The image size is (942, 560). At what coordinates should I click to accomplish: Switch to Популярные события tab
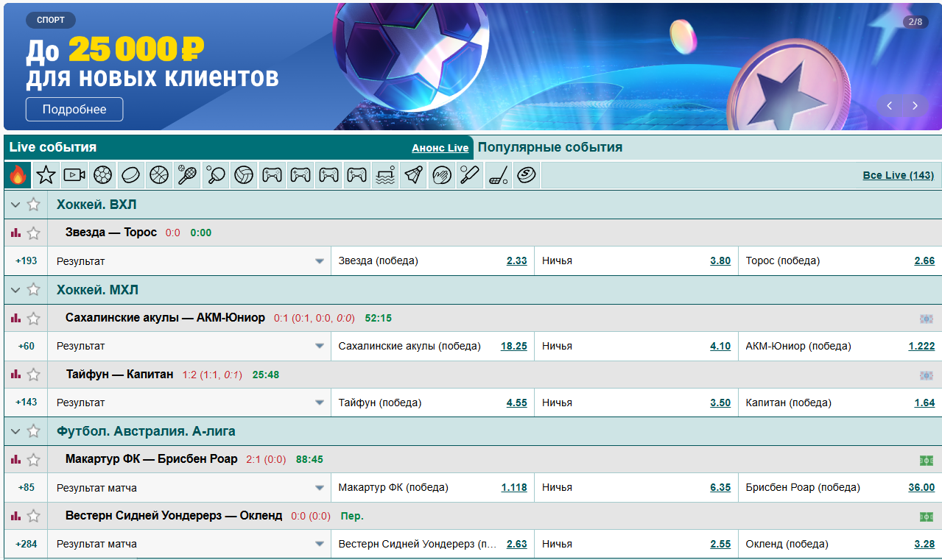[549, 147]
